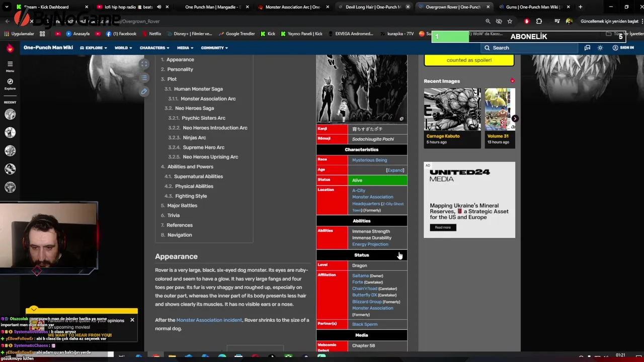Viewport: 644px width, 362px height.
Task: Open the CHARACTERS dropdown menu
Action: [x=154, y=48]
